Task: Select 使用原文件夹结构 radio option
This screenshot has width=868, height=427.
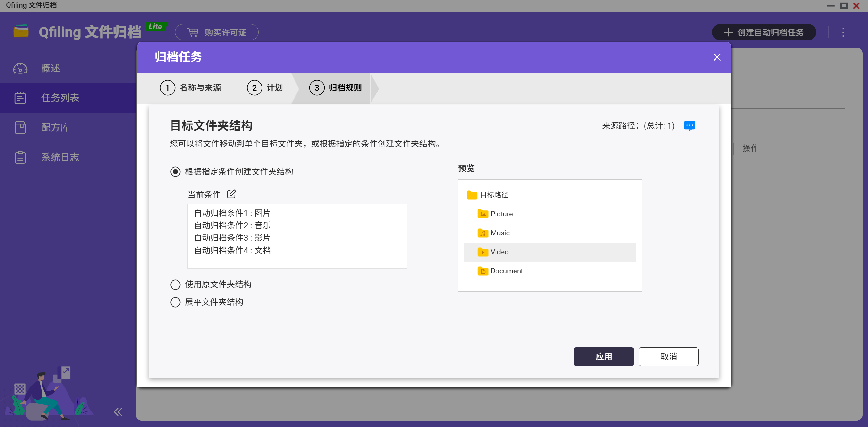Action: tap(175, 284)
